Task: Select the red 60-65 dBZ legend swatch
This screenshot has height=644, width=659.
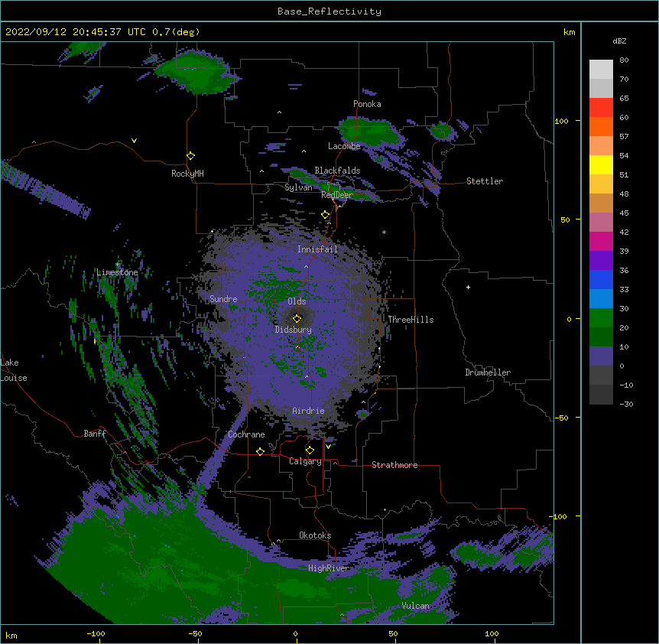Action: point(601,107)
